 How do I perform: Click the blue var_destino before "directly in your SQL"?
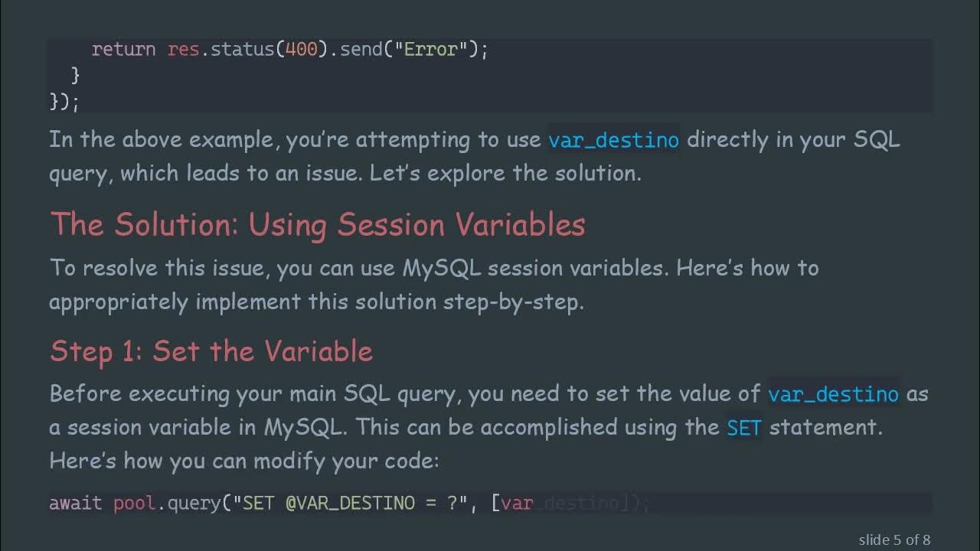coord(613,140)
